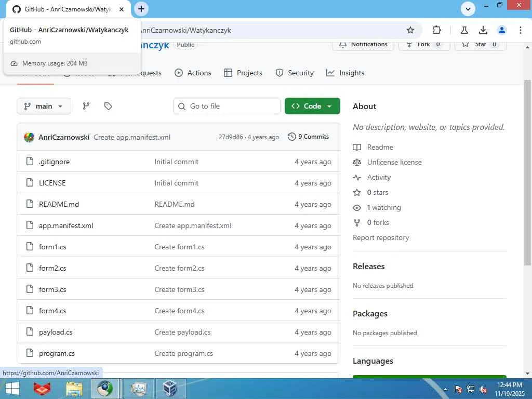Click Report repository
Image resolution: width=532 pixels, height=399 pixels.
click(x=381, y=238)
